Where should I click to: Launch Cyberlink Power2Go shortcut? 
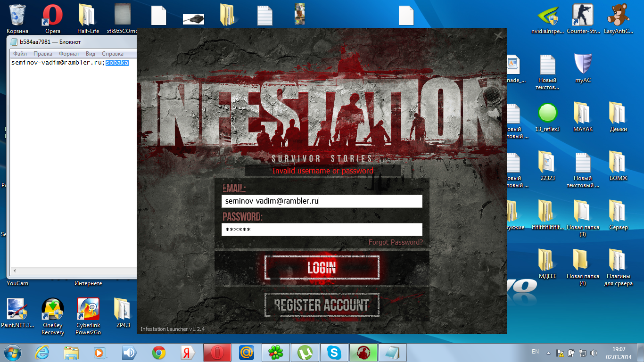tap(88, 316)
